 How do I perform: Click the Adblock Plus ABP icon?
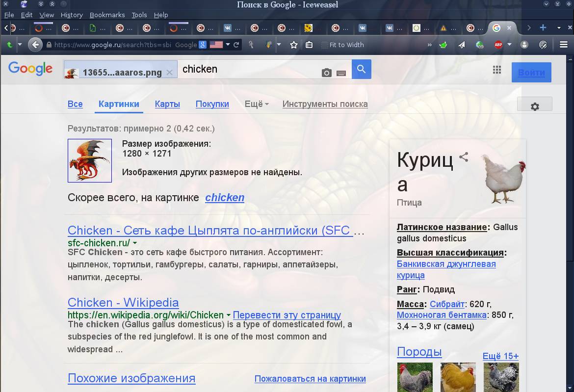(498, 45)
